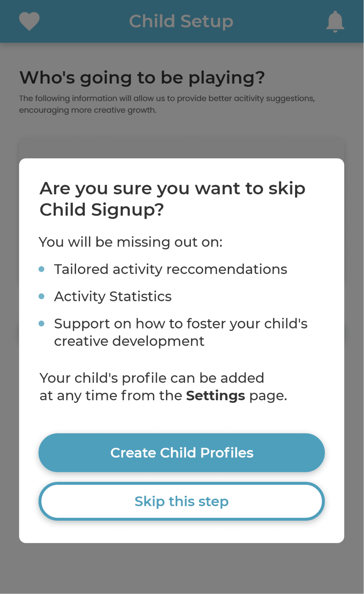The image size is (364, 594).
Task: Click the "Who's going to be playing?" heading
Action: click(142, 77)
